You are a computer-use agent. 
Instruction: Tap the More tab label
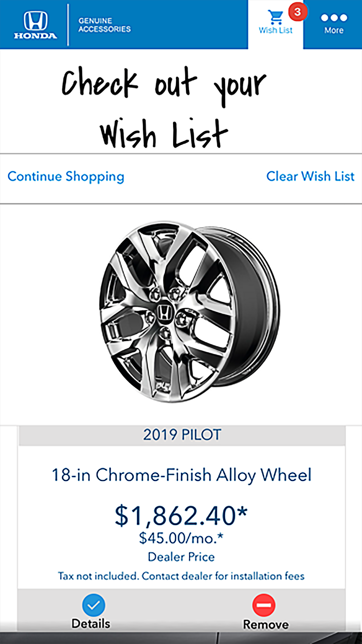point(334,31)
